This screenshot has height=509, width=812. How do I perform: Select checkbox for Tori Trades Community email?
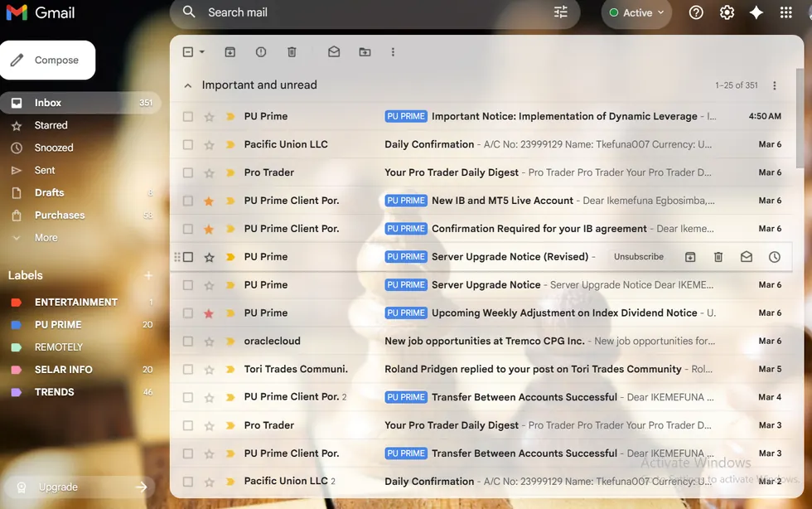coord(188,369)
